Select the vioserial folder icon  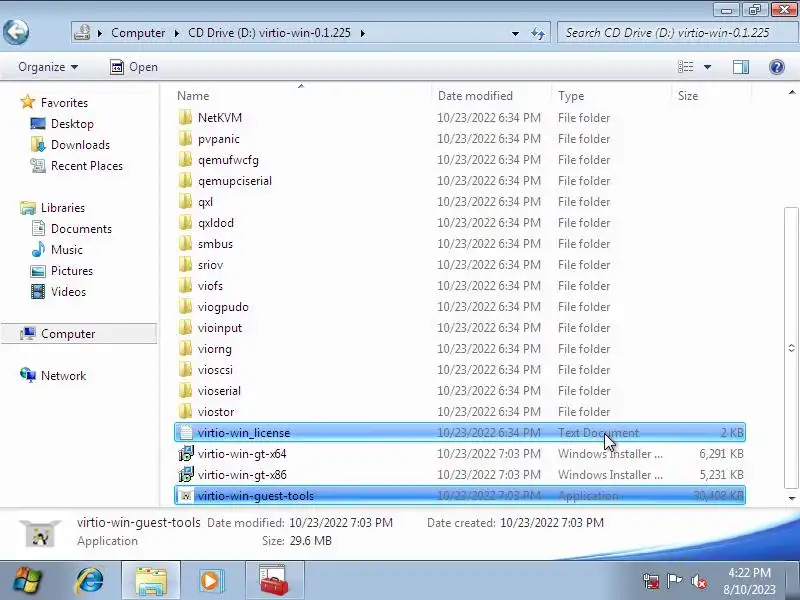[x=185, y=390]
